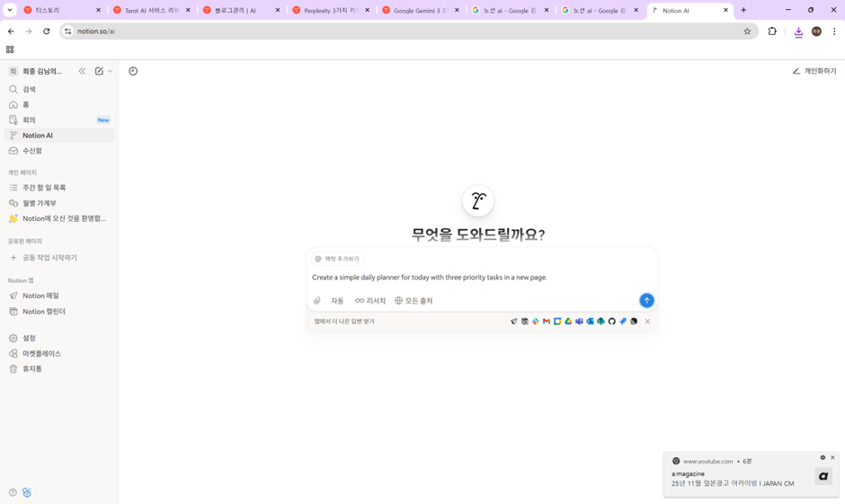
Task: Dismiss the app suggestions bar with X
Action: pos(647,322)
